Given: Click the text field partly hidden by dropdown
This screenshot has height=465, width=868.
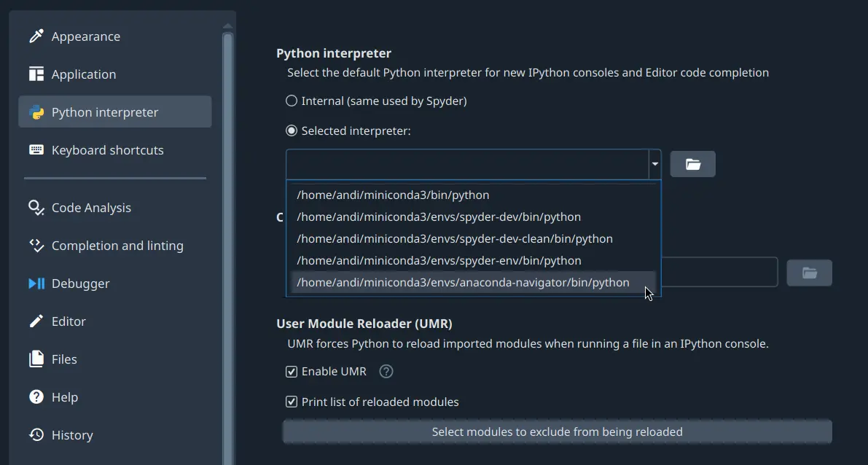Looking at the screenshot, I should tap(719, 272).
